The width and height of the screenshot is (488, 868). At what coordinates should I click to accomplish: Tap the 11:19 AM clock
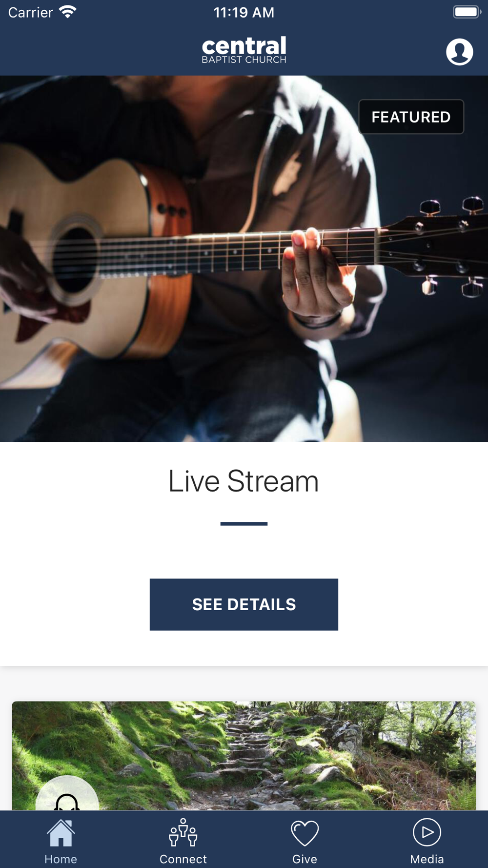244,12
